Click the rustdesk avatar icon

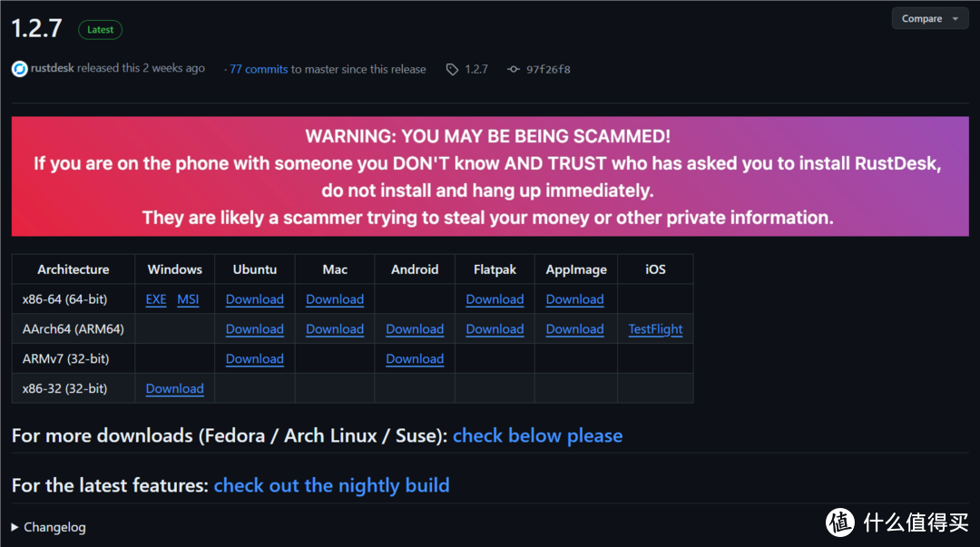pyautogui.click(x=19, y=69)
